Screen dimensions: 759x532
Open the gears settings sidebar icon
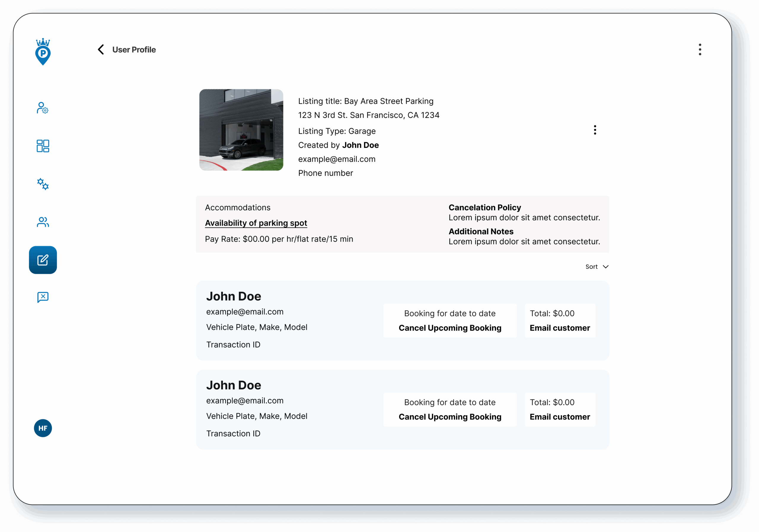pyautogui.click(x=43, y=184)
